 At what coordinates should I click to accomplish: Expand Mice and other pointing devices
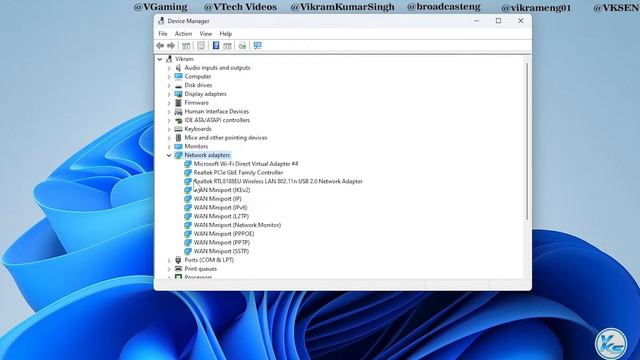pyautogui.click(x=169, y=138)
